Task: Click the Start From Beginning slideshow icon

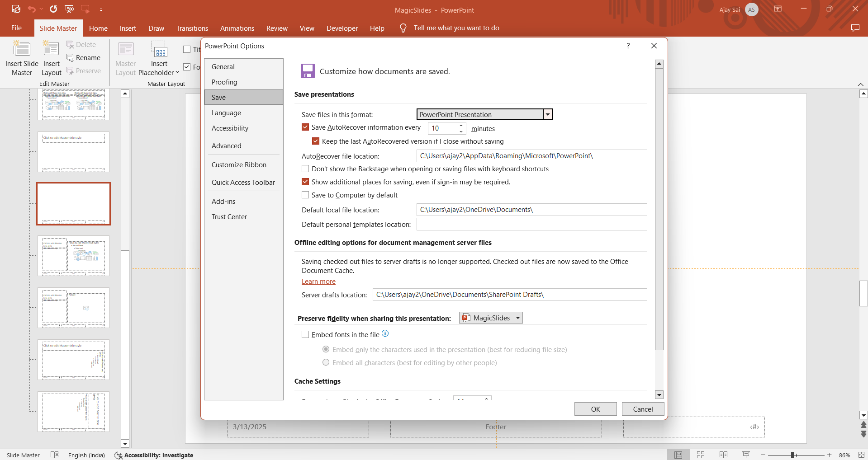Action: pyautogui.click(x=69, y=9)
